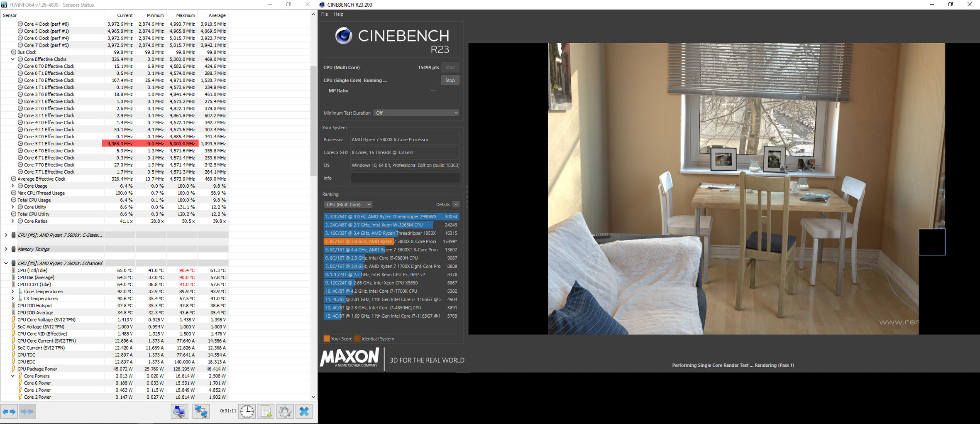This screenshot has width=980, height=424.
Task: Click the orange Your Score legend swatch
Action: coord(327,338)
